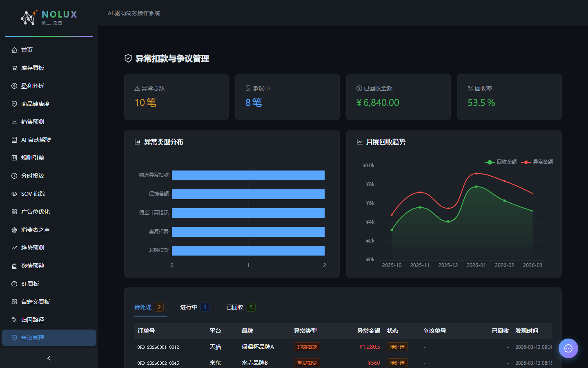Click the 促销差额 bar in chart
The image size is (588, 368).
pyautogui.click(x=248, y=194)
